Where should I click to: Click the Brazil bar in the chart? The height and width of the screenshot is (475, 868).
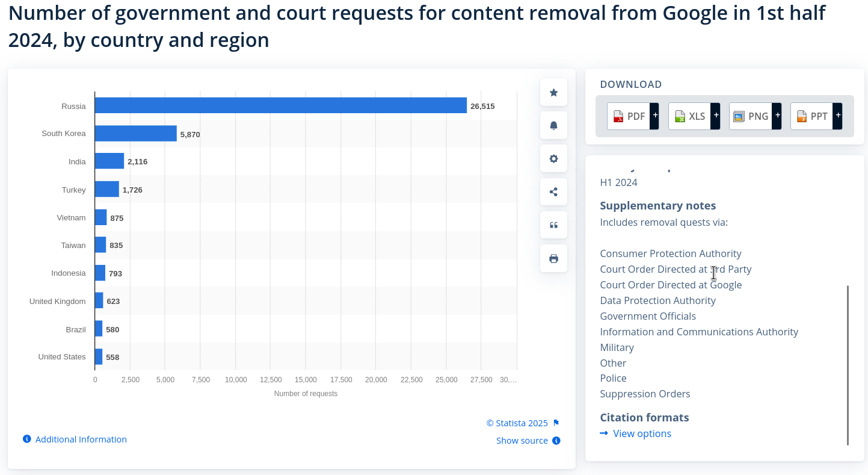[99, 329]
